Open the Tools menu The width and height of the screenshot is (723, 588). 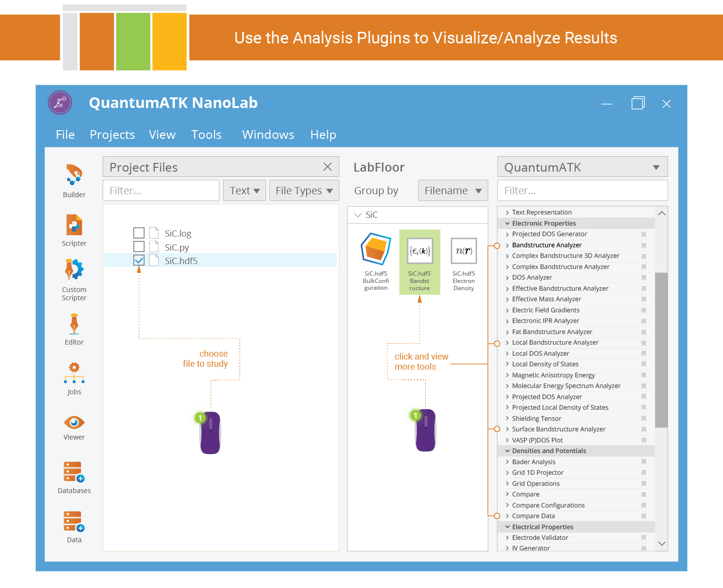pyautogui.click(x=206, y=134)
